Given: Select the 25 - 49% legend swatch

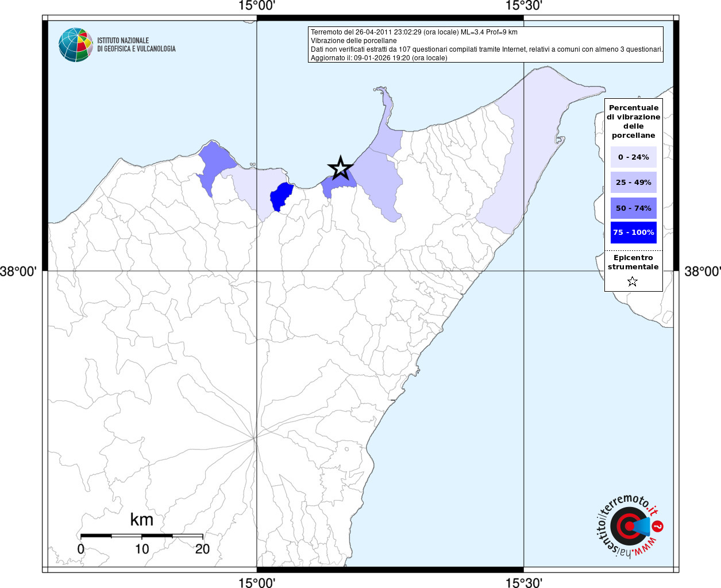Looking at the screenshot, I should [634, 182].
